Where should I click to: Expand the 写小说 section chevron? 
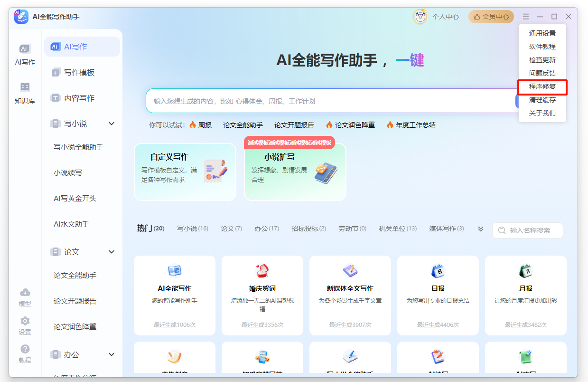coord(112,123)
